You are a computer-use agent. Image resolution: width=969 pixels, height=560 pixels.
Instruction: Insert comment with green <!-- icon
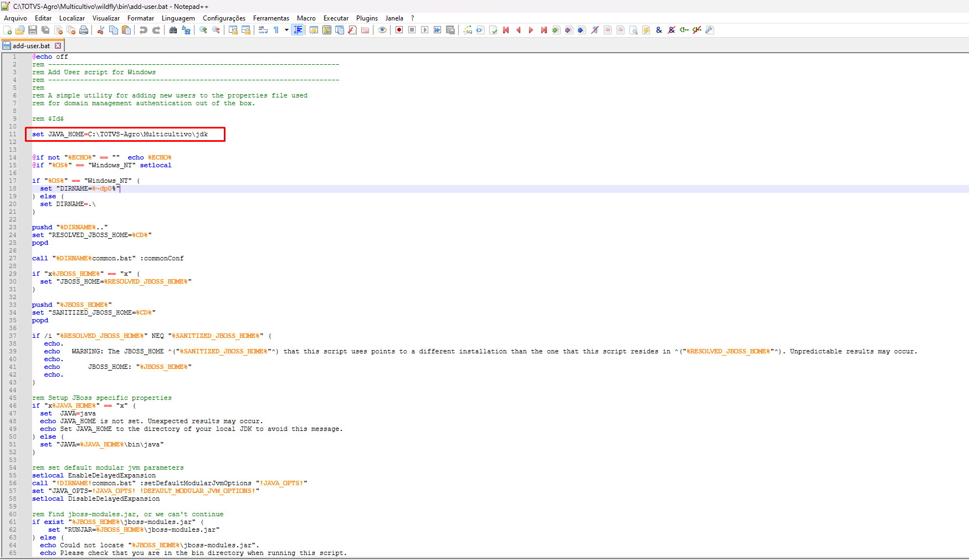point(684,30)
